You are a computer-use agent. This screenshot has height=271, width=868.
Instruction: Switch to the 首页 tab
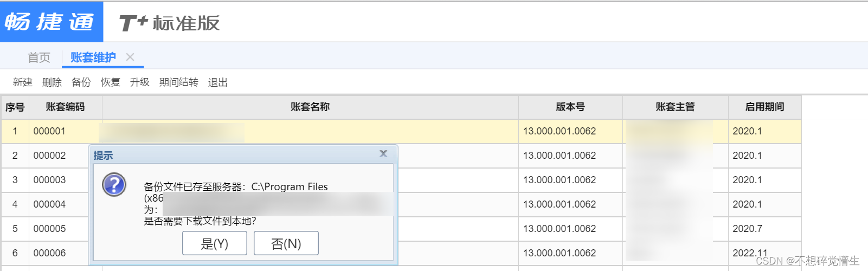tap(39, 57)
